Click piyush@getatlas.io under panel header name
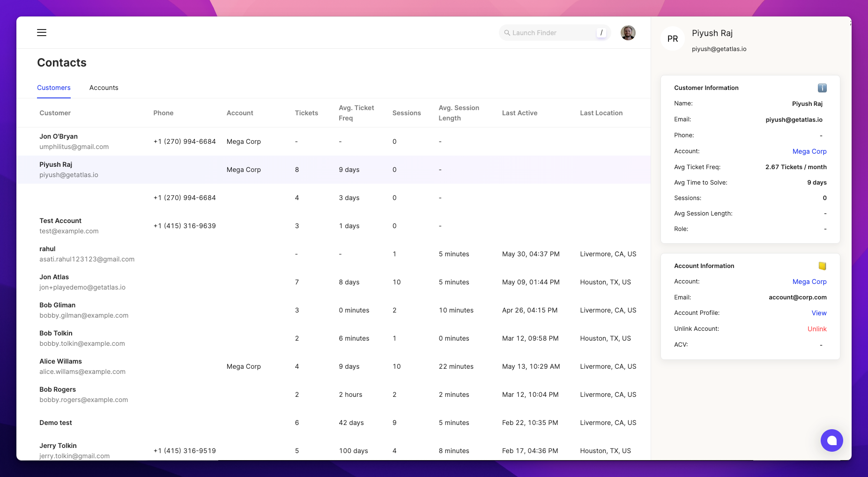868x477 pixels. (x=719, y=49)
